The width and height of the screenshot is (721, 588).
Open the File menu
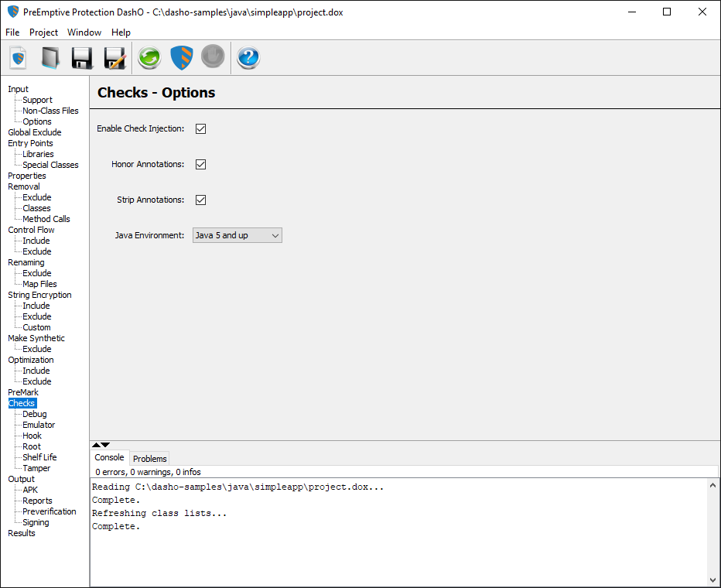click(x=12, y=32)
